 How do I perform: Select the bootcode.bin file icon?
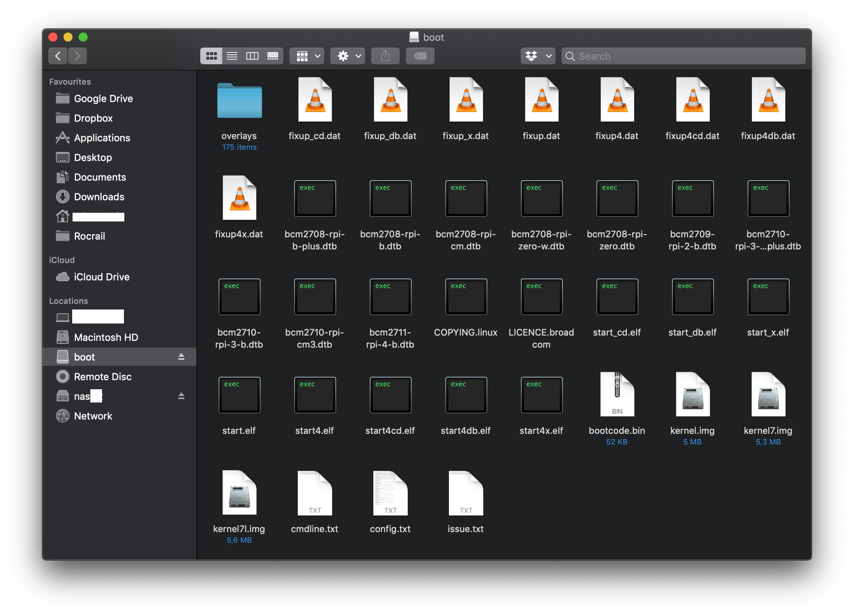(x=617, y=395)
